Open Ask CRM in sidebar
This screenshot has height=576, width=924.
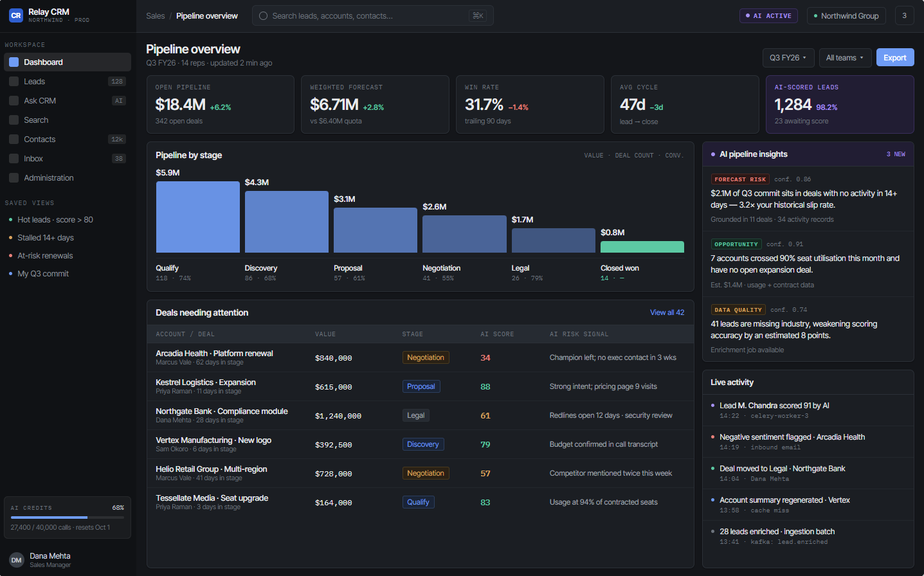(x=68, y=101)
